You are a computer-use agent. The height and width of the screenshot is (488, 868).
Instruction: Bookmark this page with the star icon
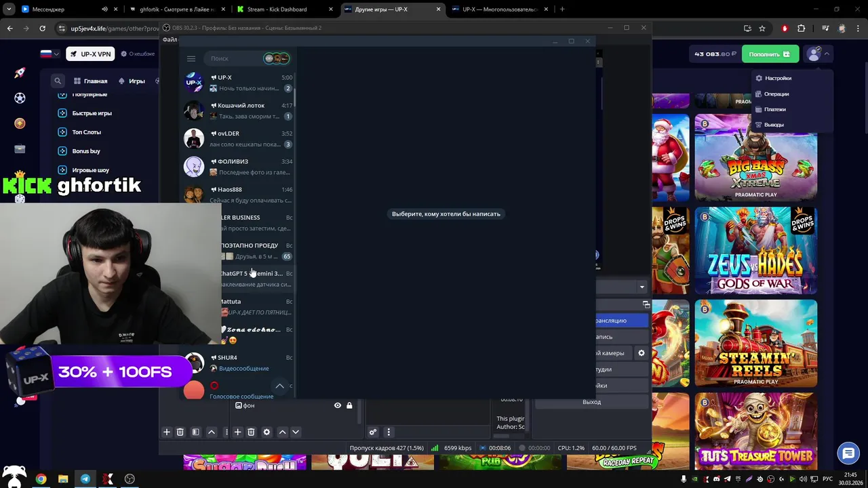pyautogui.click(x=762, y=28)
